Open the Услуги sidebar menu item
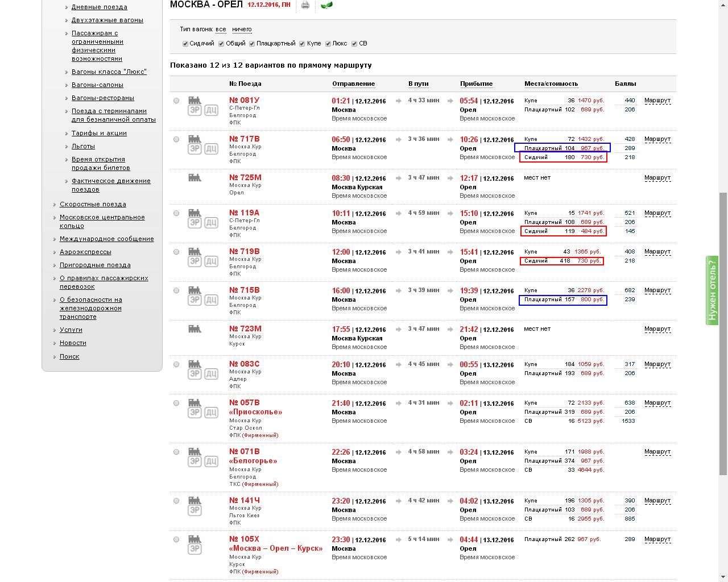Screen dimensions: 728x582 [71, 330]
